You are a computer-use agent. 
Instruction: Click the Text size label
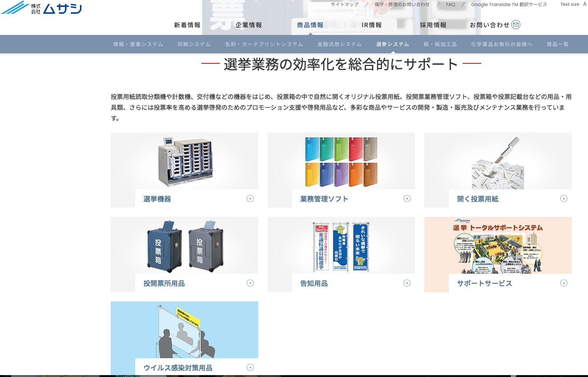click(570, 4)
